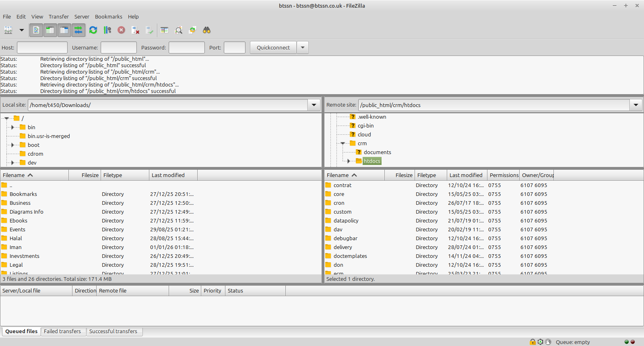Refresh the file and folder lists
Image resolution: width=644 pixels, height=346 pixels.
93,30
